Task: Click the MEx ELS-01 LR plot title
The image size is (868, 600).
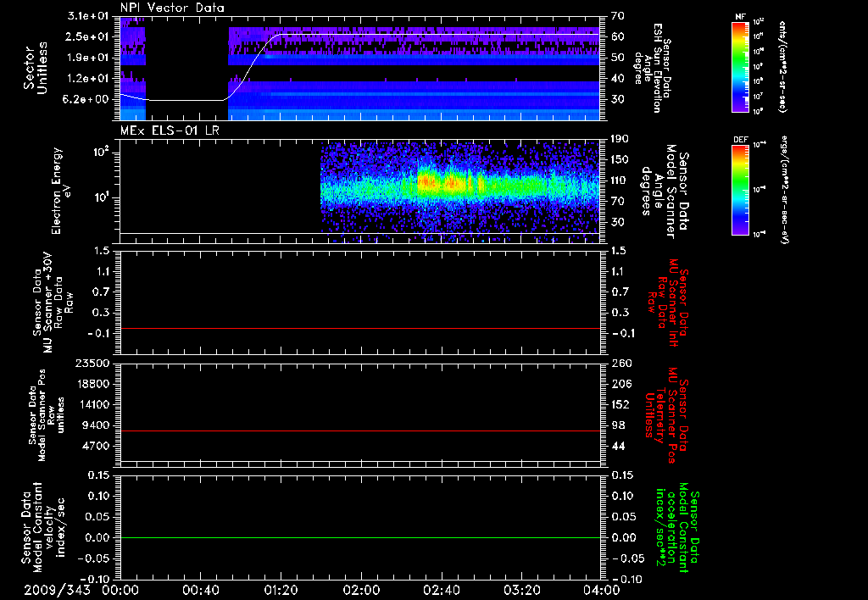Action: (170, 131)
